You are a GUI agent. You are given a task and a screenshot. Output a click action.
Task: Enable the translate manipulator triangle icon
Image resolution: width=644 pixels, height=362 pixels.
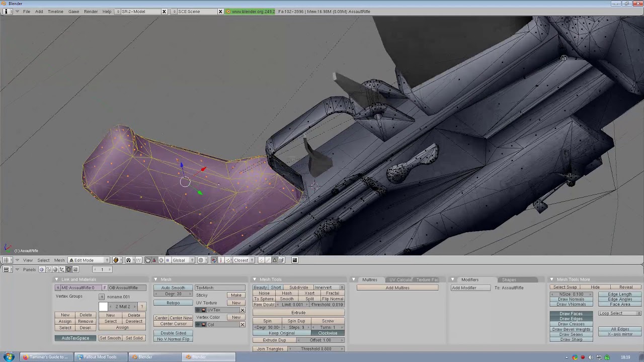click(x=154, y=260)
